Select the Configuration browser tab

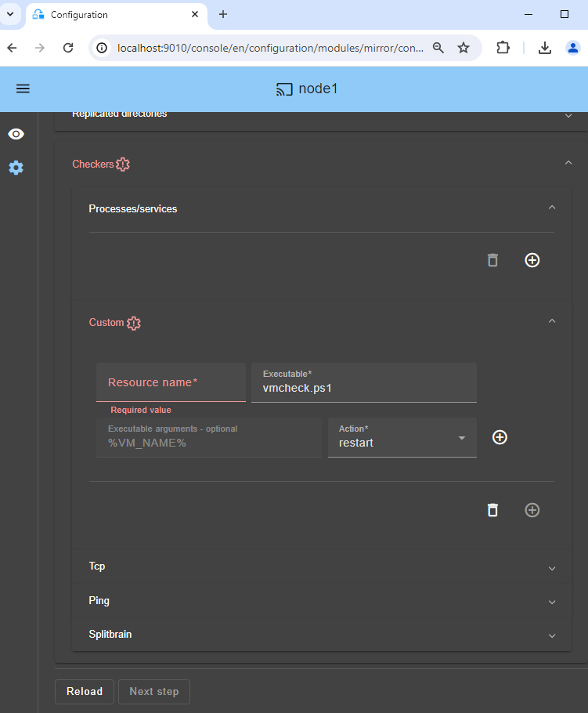(x=110, y=15)
